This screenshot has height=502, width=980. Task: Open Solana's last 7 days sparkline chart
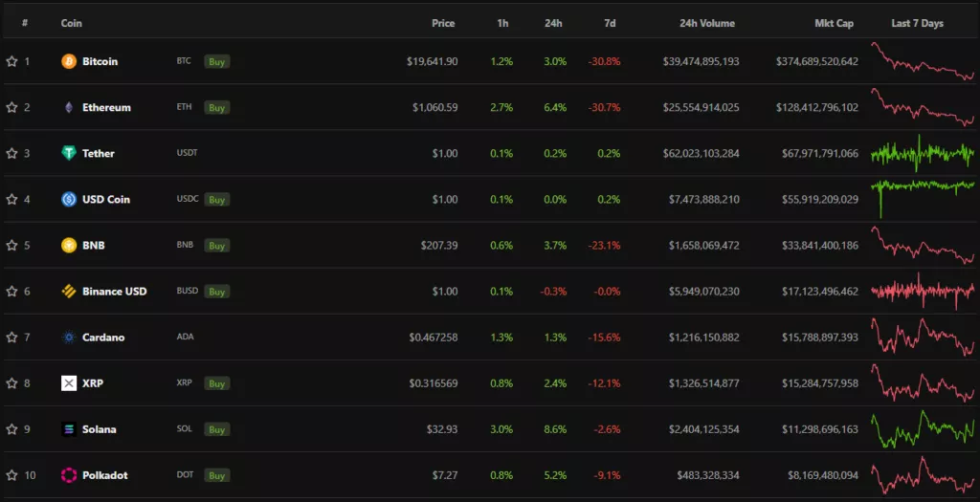coord(923,428)
